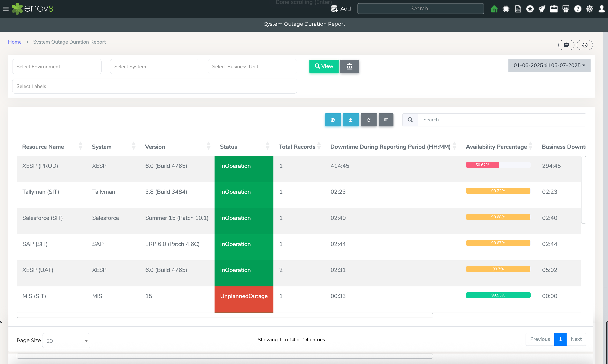Open the reports document icon

pos(518,9)
